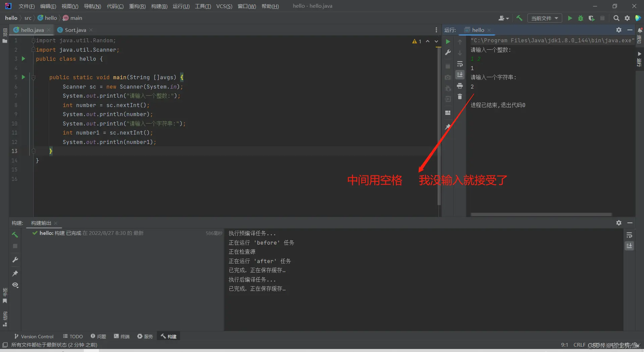
Task: Click horizontal scrollbar in Run console
Action: [541, 214]
